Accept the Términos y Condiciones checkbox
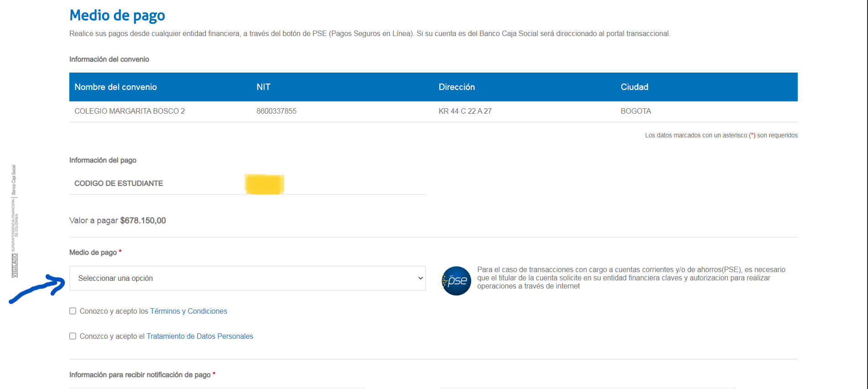The image size is (868, 389). coord(73,311)
